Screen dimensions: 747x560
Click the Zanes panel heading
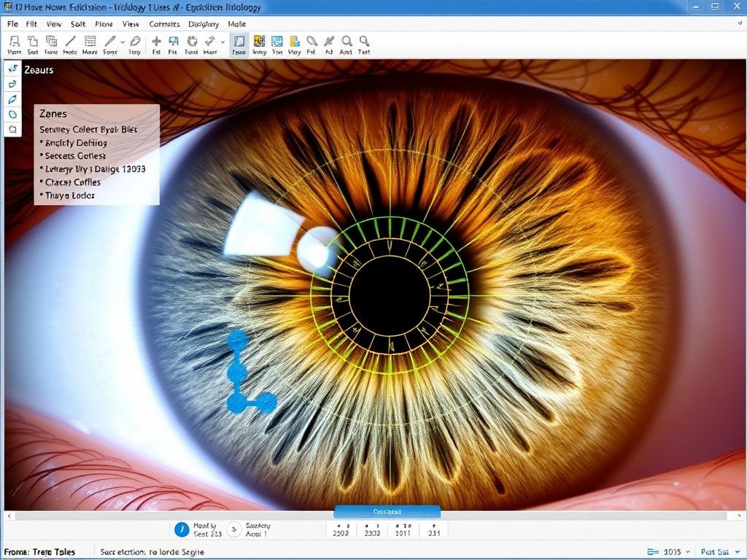pos(53,113)
